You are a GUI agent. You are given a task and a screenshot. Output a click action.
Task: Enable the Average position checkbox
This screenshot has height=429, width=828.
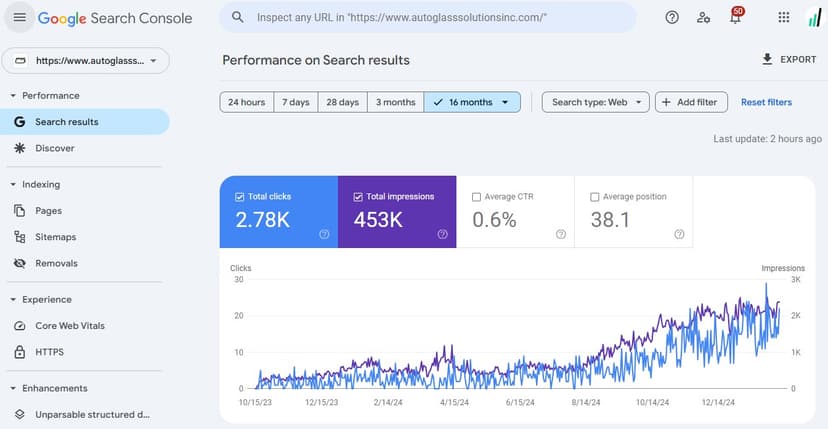595,197
